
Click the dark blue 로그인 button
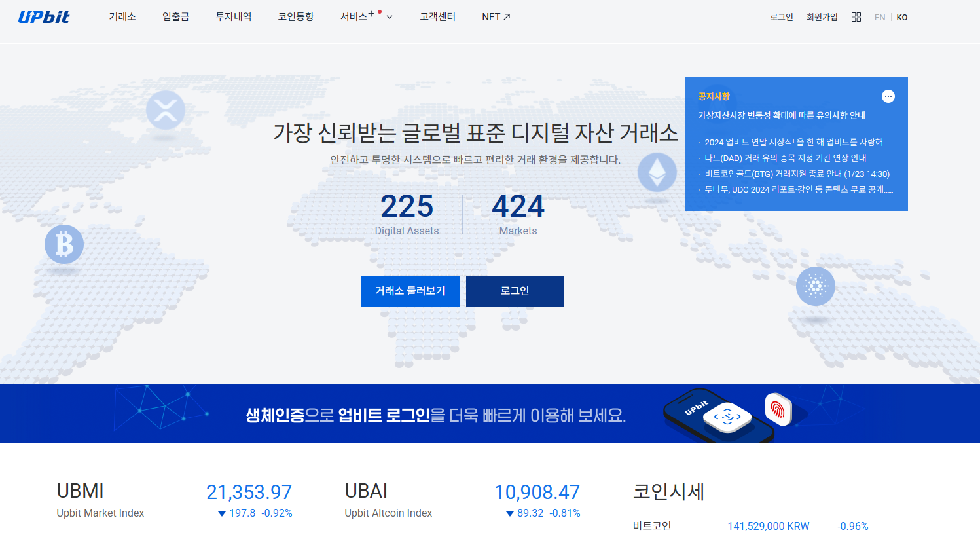click(x=515, y=291)
